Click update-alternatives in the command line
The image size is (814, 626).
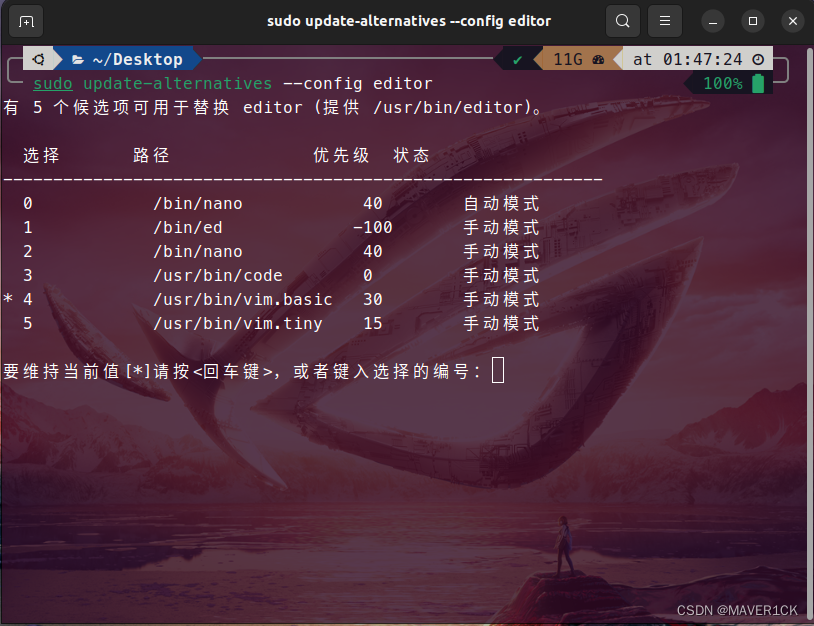click(x=178, y=84)
